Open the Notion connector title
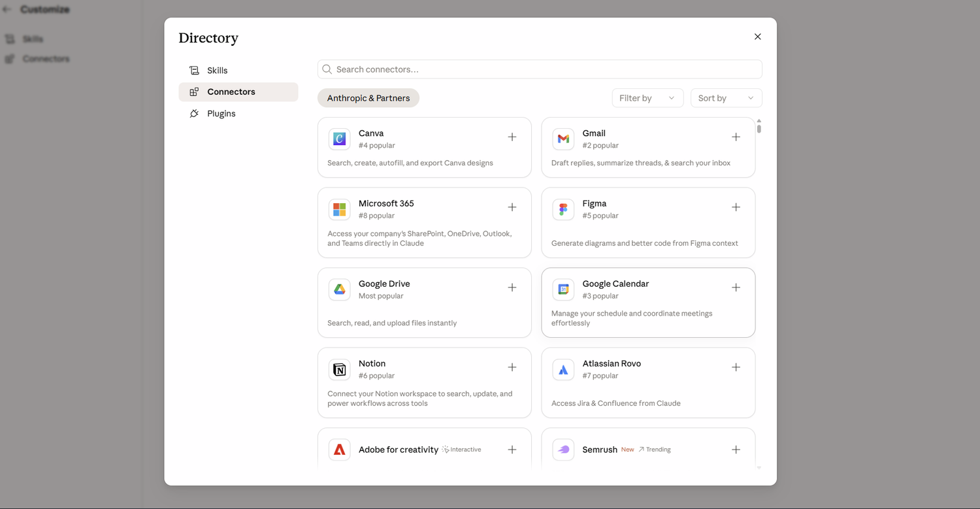The width and height of the screenshot is (980, 509). (x=372, y=363)
